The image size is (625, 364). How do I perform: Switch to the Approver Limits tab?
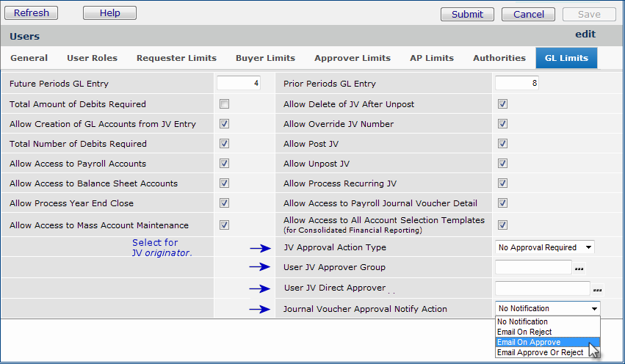coord(352,58)
